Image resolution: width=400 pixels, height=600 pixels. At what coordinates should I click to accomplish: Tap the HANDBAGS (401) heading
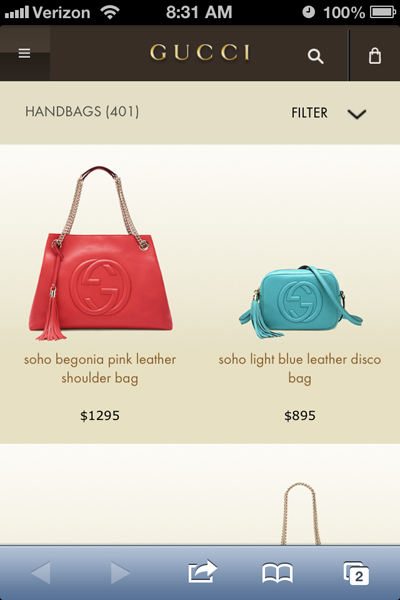(82, 112)
